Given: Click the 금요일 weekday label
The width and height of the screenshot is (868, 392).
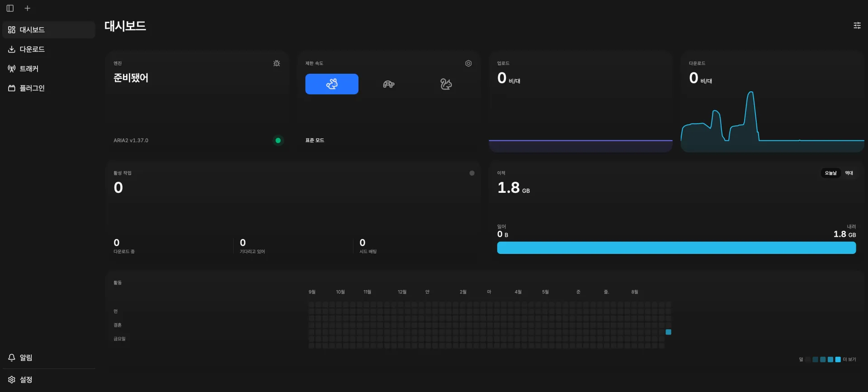Looking at the screenshot, I should 119,339.
